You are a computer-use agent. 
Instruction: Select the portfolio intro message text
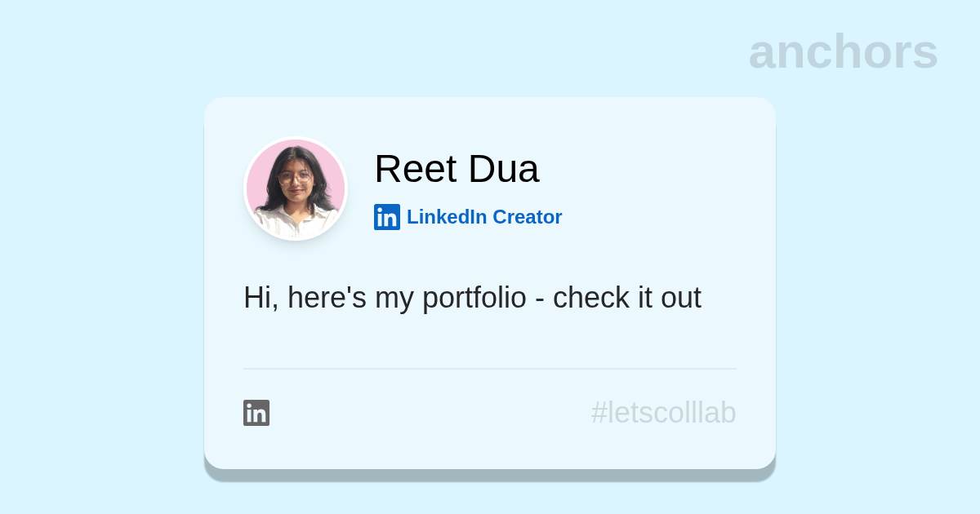click(472, 298)
